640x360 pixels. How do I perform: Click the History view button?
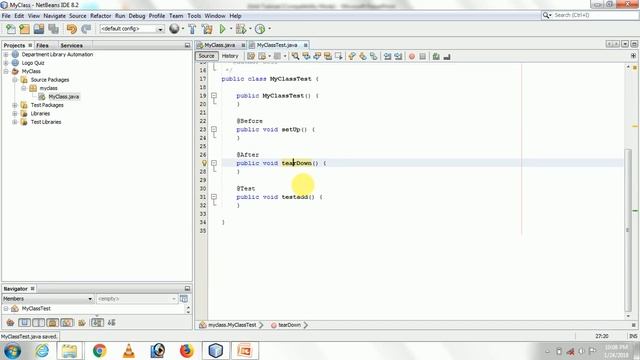(230, 56)
